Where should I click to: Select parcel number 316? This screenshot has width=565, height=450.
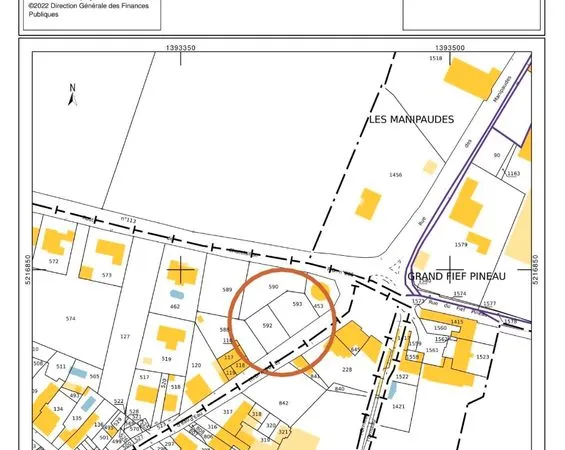pyautogui.click(x=213, y=427)
